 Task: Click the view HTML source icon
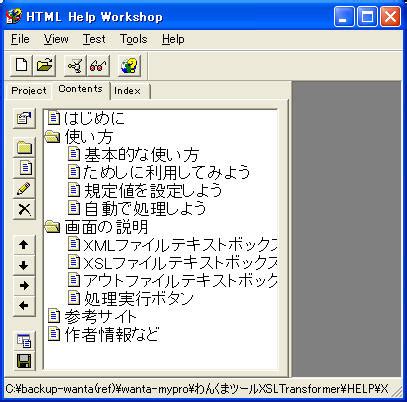[x=24, y=341]
